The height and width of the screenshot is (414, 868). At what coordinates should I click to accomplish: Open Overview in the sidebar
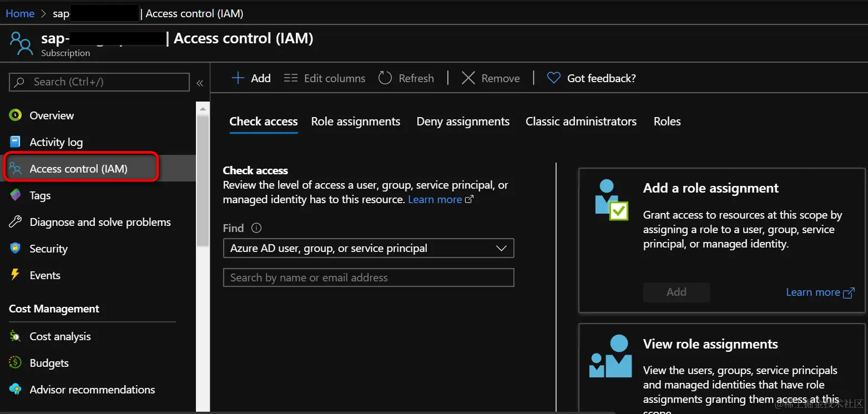52,115
